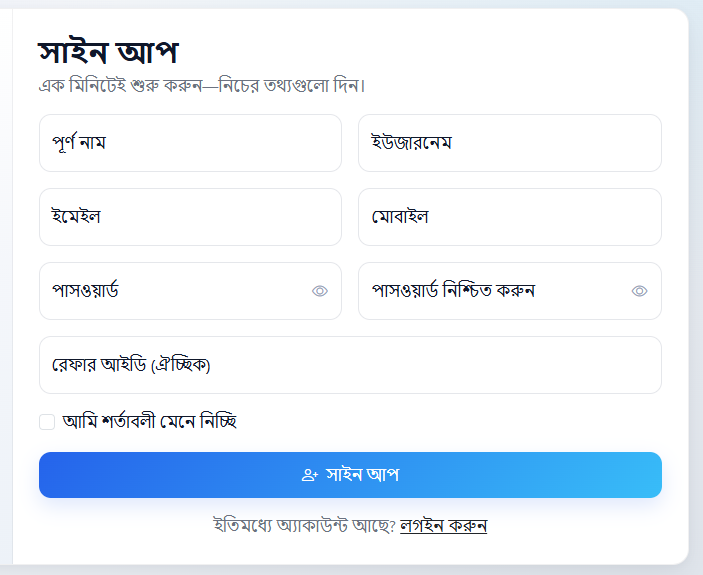Click the ইউজারনেম placeholder label
The image size is (703, 575).
pos(412,143)
